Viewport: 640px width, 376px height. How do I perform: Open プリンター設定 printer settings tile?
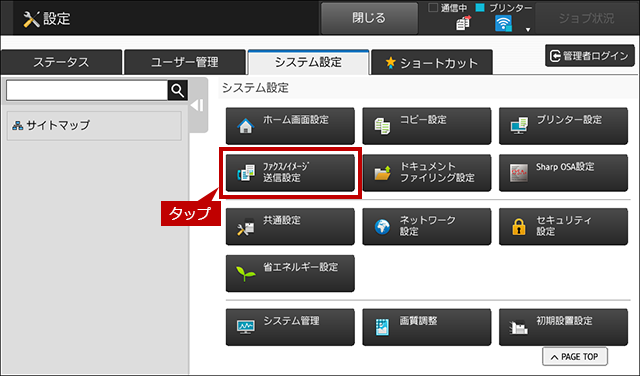(563, 126)
